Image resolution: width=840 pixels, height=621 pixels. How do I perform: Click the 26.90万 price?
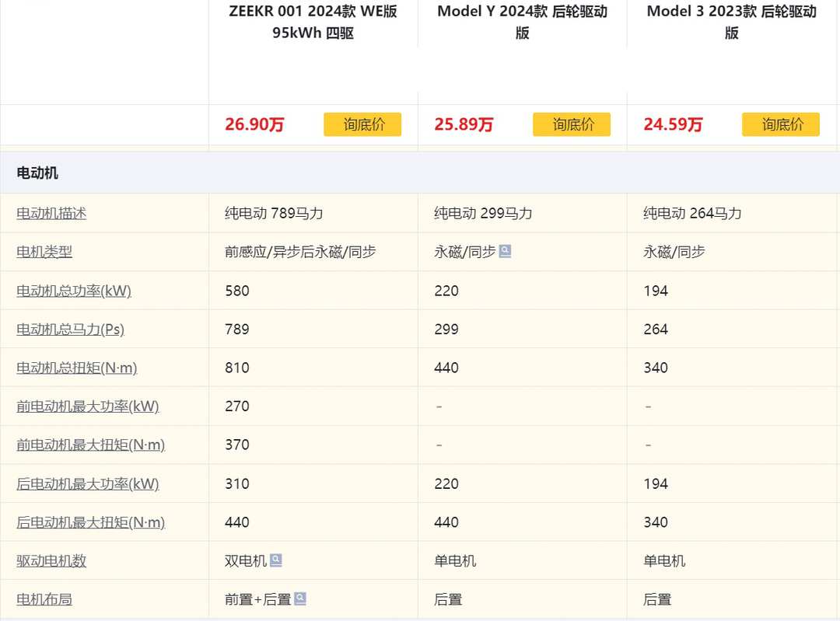[254, 124]
